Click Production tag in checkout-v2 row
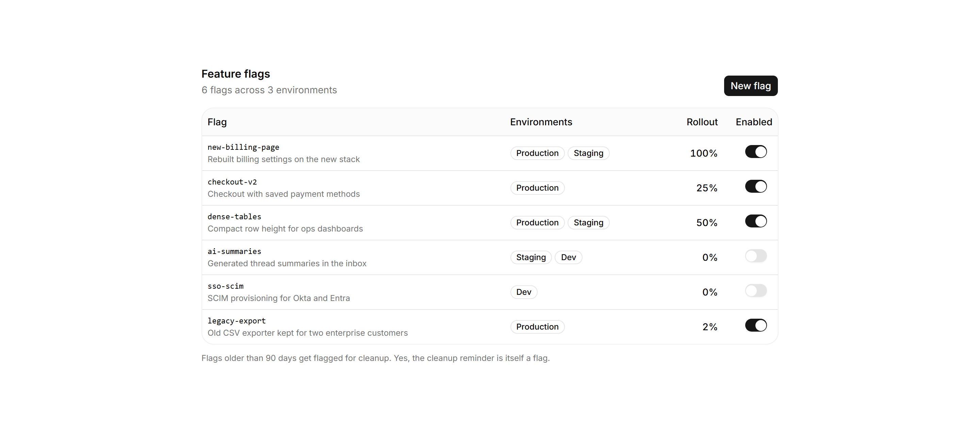This screenshot has height=429, width=980. point(537,188)
